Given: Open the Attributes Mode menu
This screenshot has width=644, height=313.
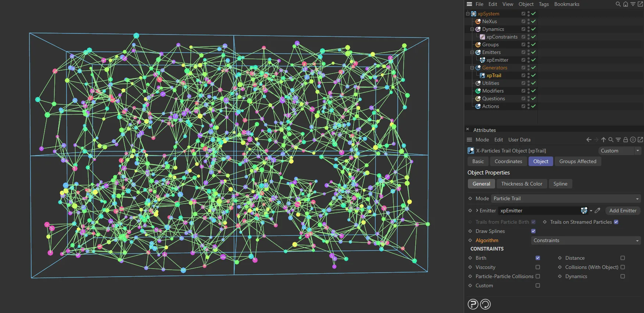Looking at the screenshot, I should [x=482, y=140].
